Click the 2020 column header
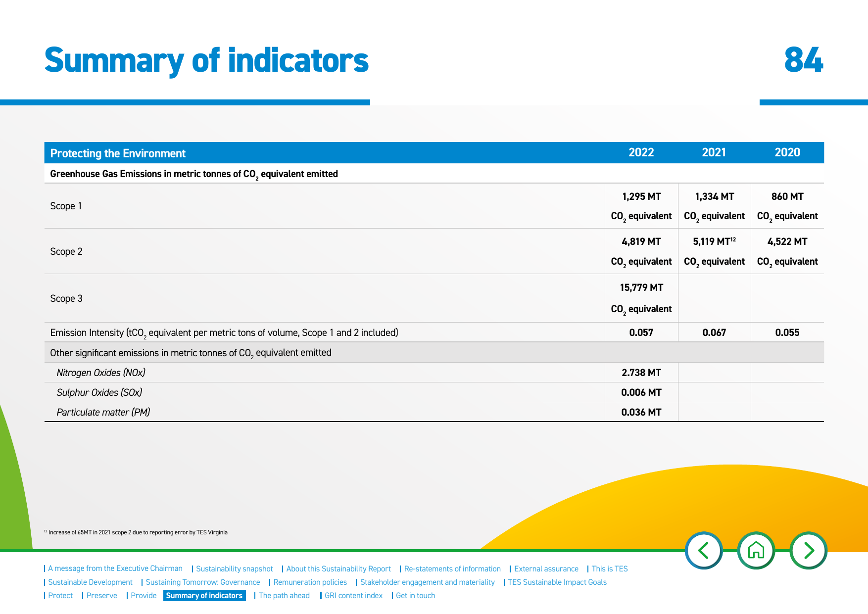 pyautogui.click(x=787, y=152)
